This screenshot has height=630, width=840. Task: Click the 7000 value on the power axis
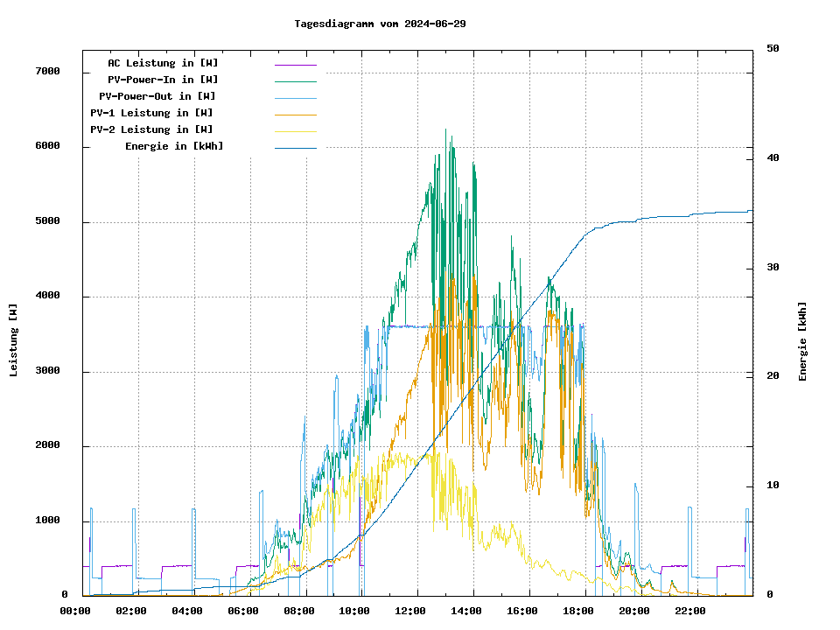[x=47, y=71]
